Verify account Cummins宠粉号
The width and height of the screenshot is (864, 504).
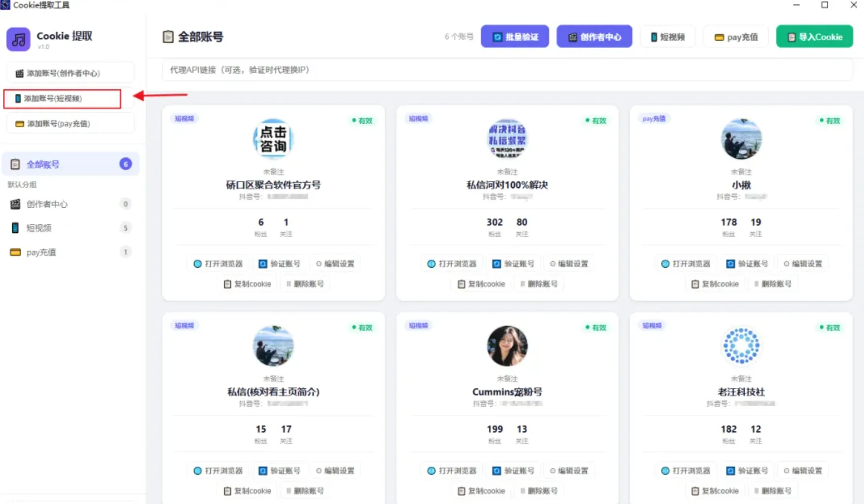click(x=513, y=471)
